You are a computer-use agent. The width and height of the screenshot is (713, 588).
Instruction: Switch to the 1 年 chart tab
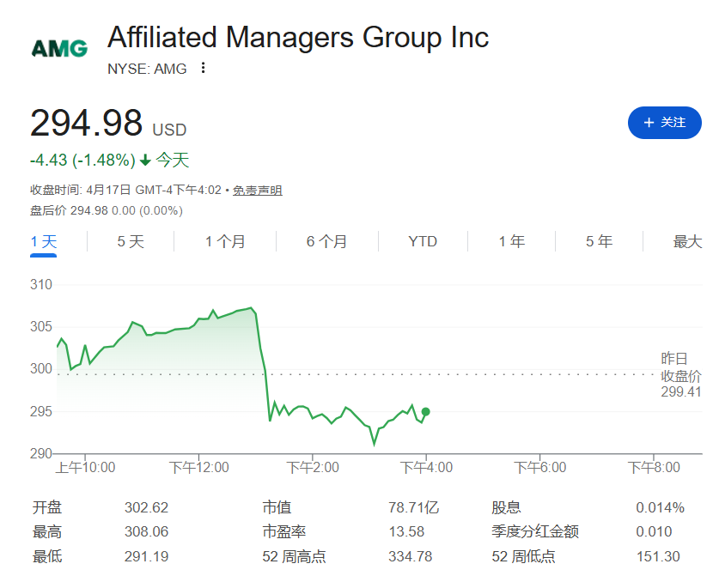click(x=512, y=241)
